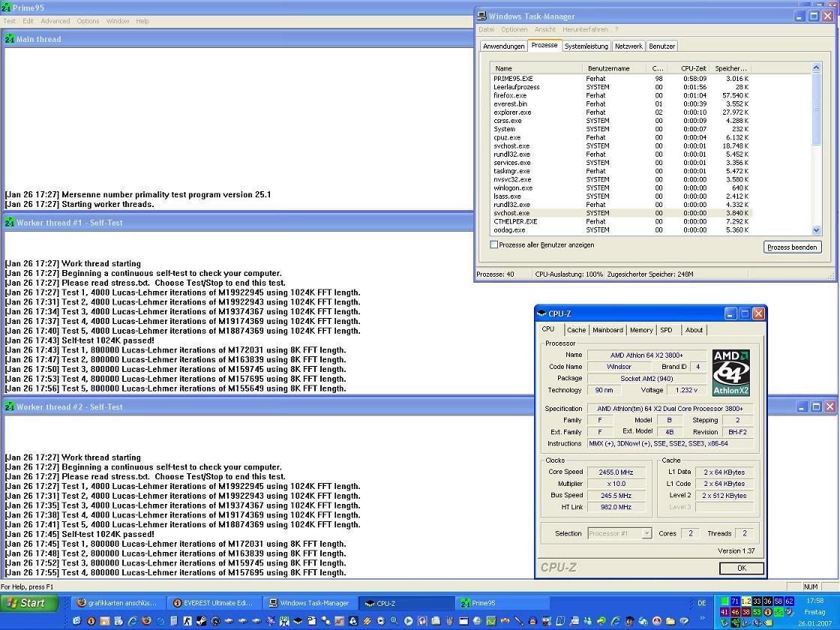Screen dimensions: 840x630
Task: Click the purple 41 sensor tray tile
Action: pyautogui.click(x=724, y=612)
